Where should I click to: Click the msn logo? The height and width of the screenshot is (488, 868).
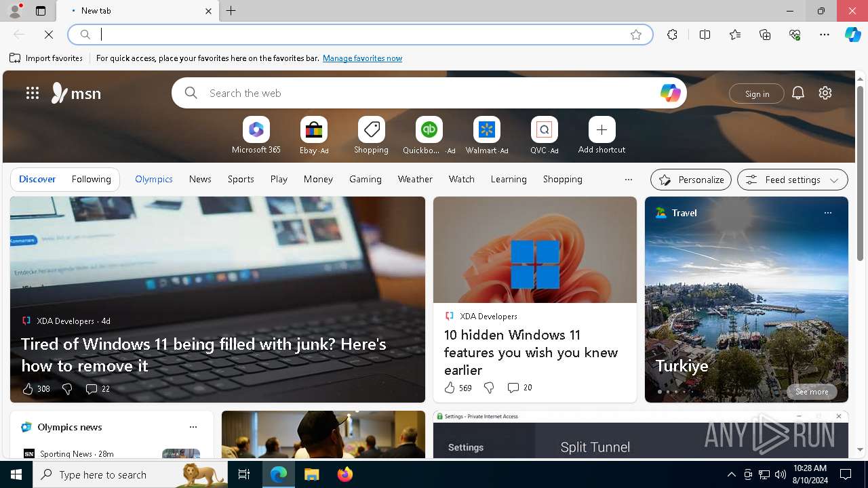pyautogui.click(x=76, y=93)
